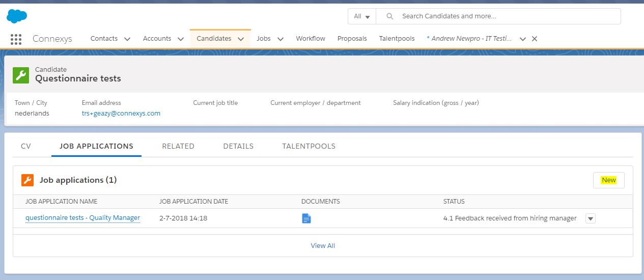Click the Salary indication (gross / year) label
Image resolution: width=644 pixels, height=280 pixels.
pos(436,103)
